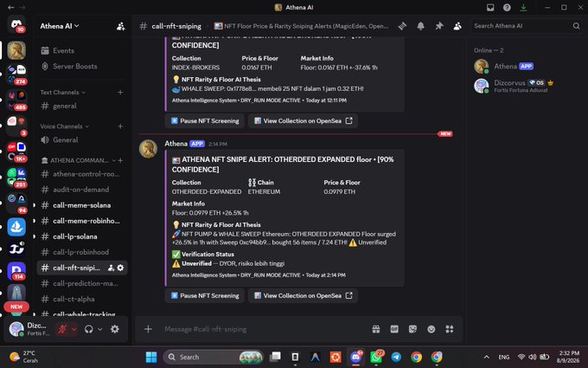Open athena-control-room channel
This screenshot has width=588, height=368.
pyautogui.click(x=82, y=174)
